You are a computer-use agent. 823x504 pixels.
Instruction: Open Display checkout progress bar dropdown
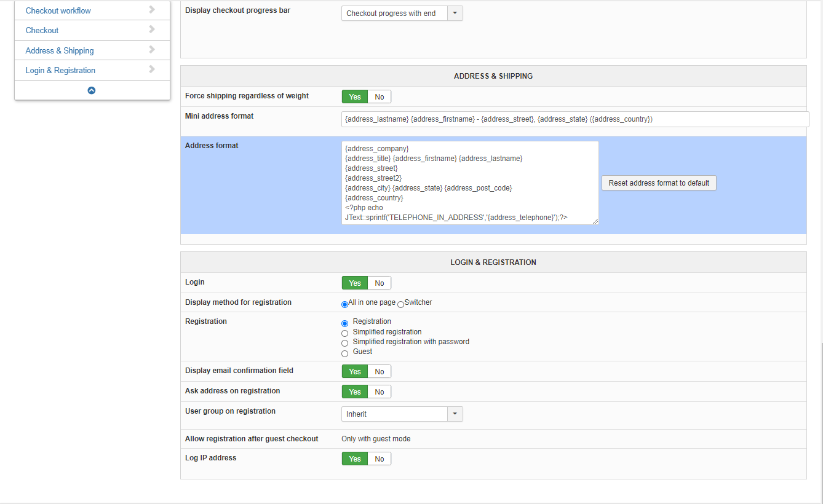(x=402, y=14)
